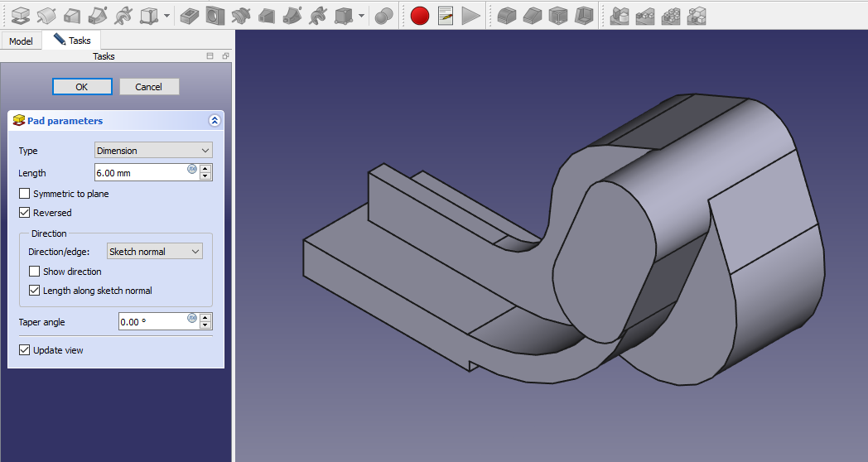Viewport: 868px width, 462px height.
Task: Enable Symmetric to plane checkbox
Action: coord(24,194)
